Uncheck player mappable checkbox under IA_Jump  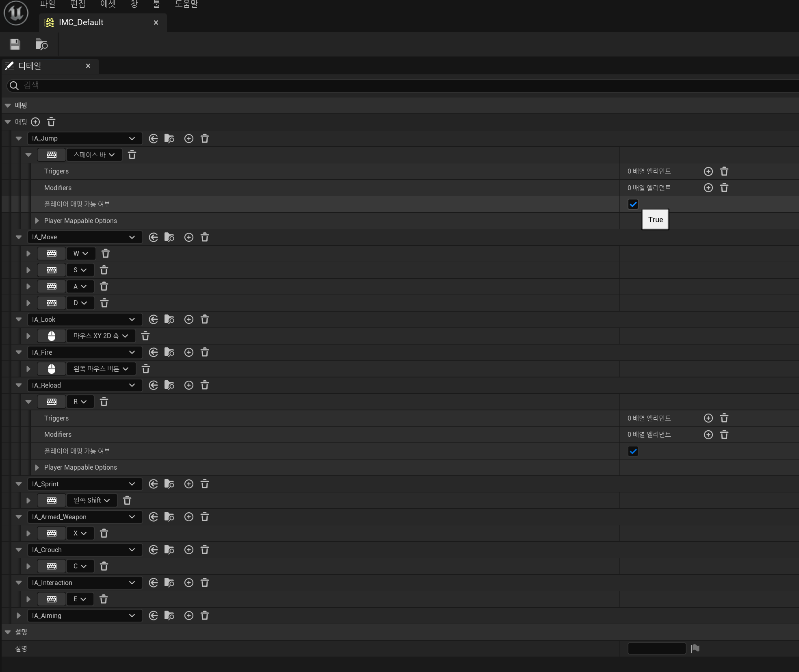(x=633, y=204)
